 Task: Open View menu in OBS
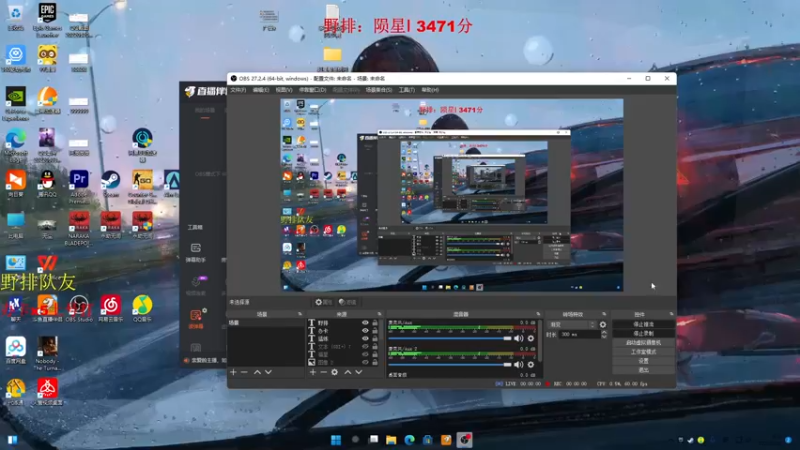click(284, 90)
